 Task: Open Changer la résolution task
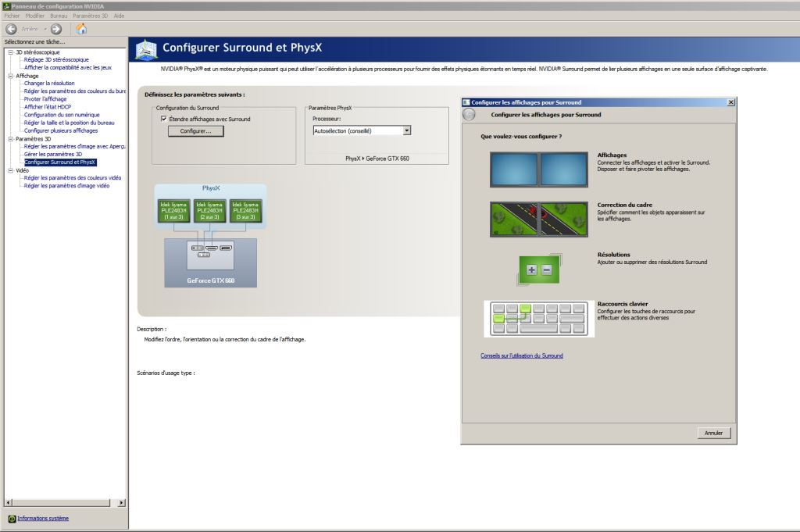49,83
